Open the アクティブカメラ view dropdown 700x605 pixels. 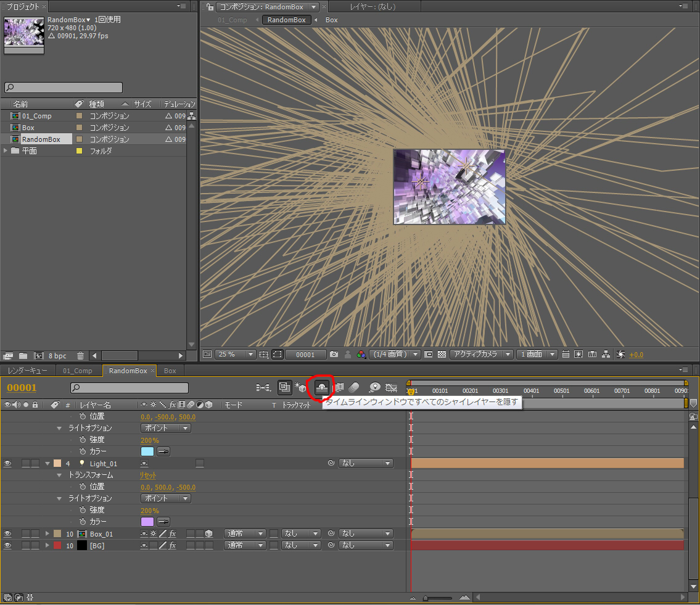click(482, 355)
